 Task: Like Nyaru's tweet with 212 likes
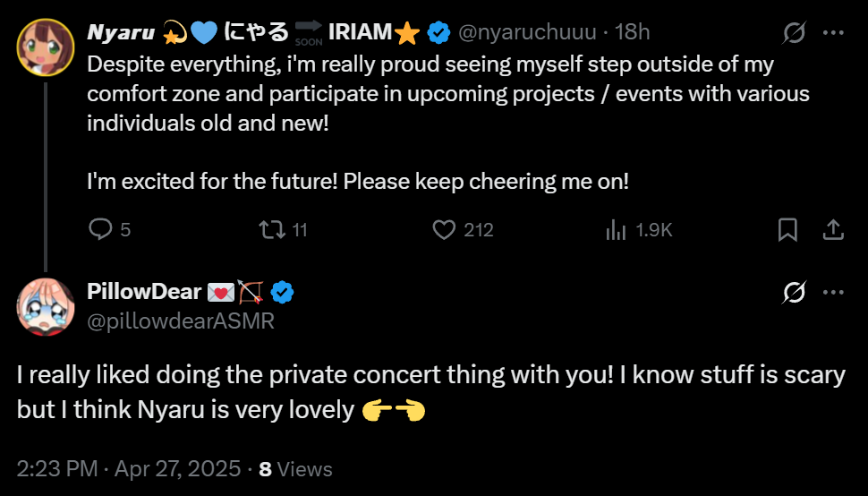click(445, 229)
